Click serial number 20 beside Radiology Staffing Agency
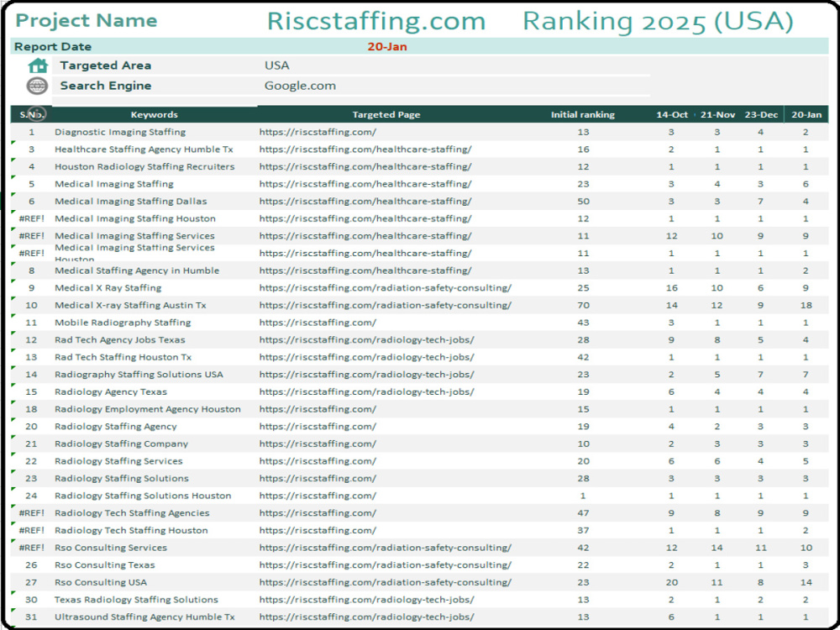This screenshot has width=840, height=630. 32,427
